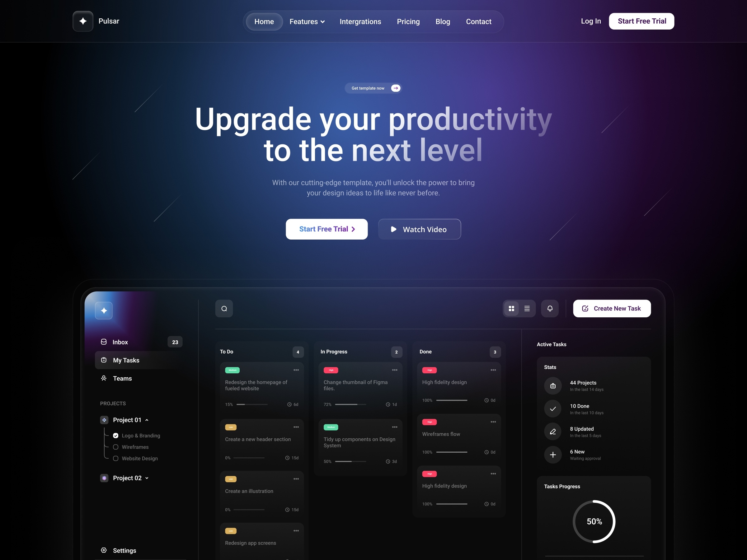Select the Home navigation tab

(264, 21)
